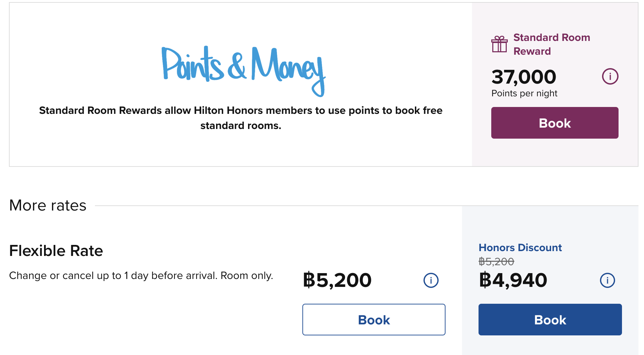Click the Standard Room Reward title
Screen dimensions: 644x355
[552, 44]
